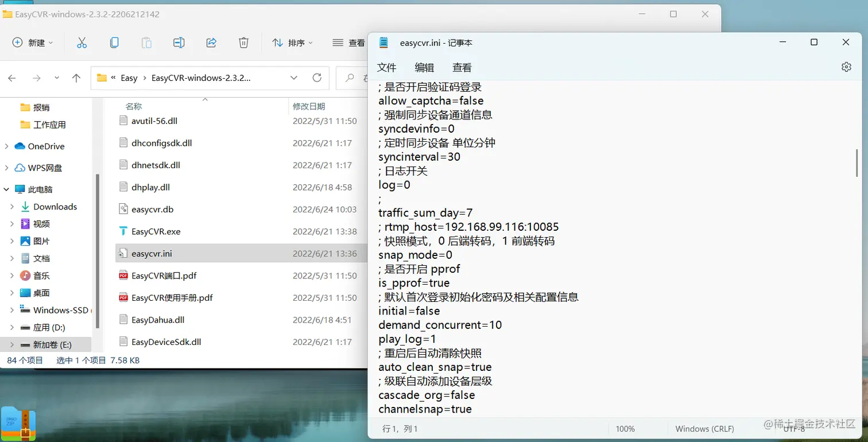Viewport: 868px width, 442px height.
Task: Open the 排序 (Sort) dropdown in Explorer
Action: click(293, 42)
